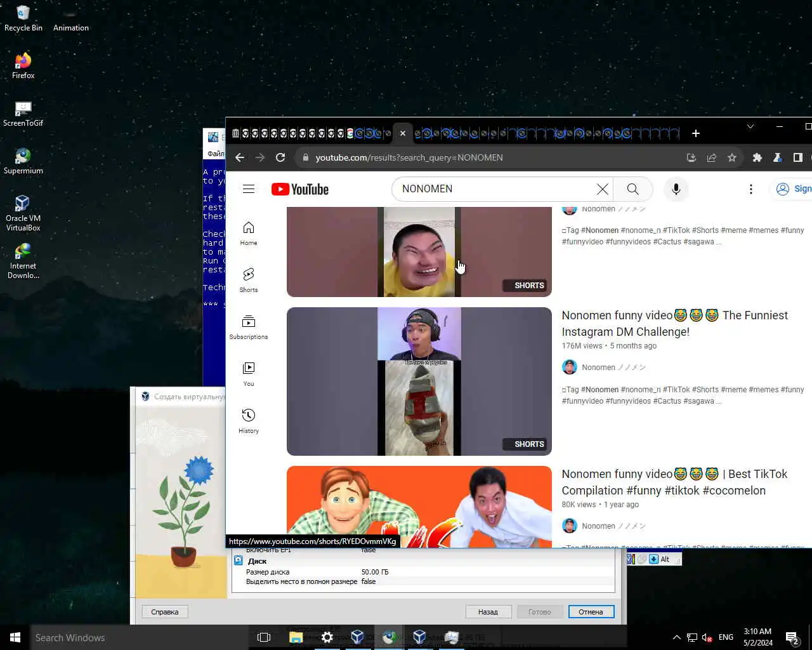
Task: Open the 3:10 AM clock calendar
Action: click(758, 637)
